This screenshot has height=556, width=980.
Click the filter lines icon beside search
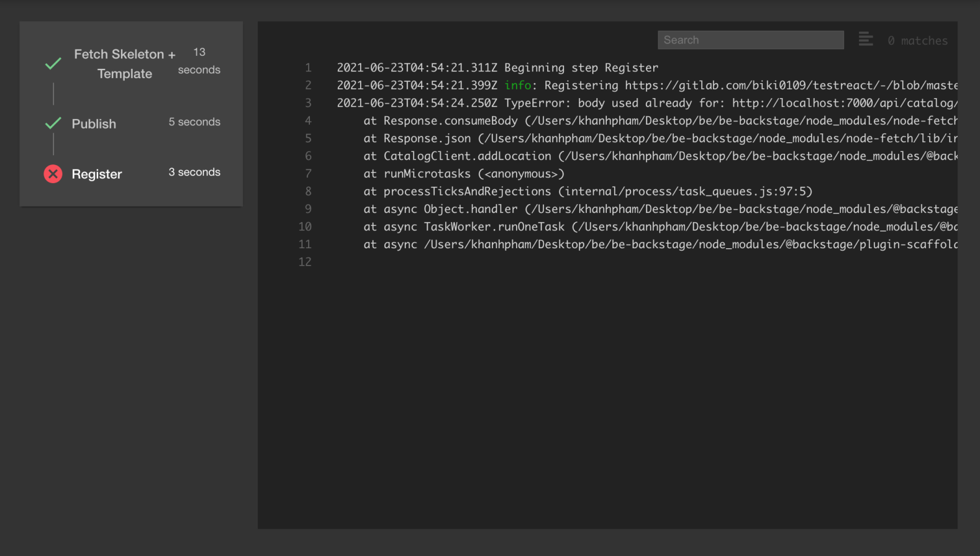[x=866, y=40]
